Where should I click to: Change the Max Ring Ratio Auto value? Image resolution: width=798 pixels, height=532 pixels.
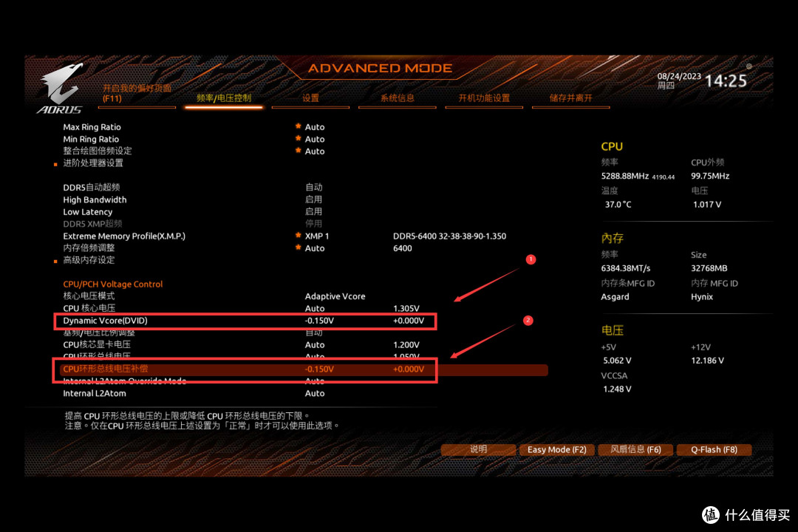[315, 127]
